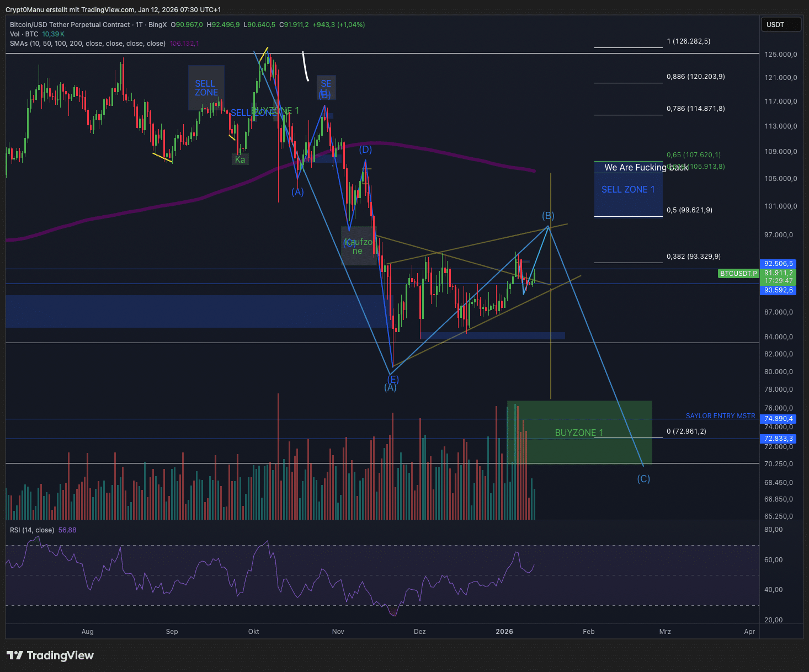The image size is (809, 672).
Task: Click the RSI (14, close) indicator label
Action: [32, 530]
